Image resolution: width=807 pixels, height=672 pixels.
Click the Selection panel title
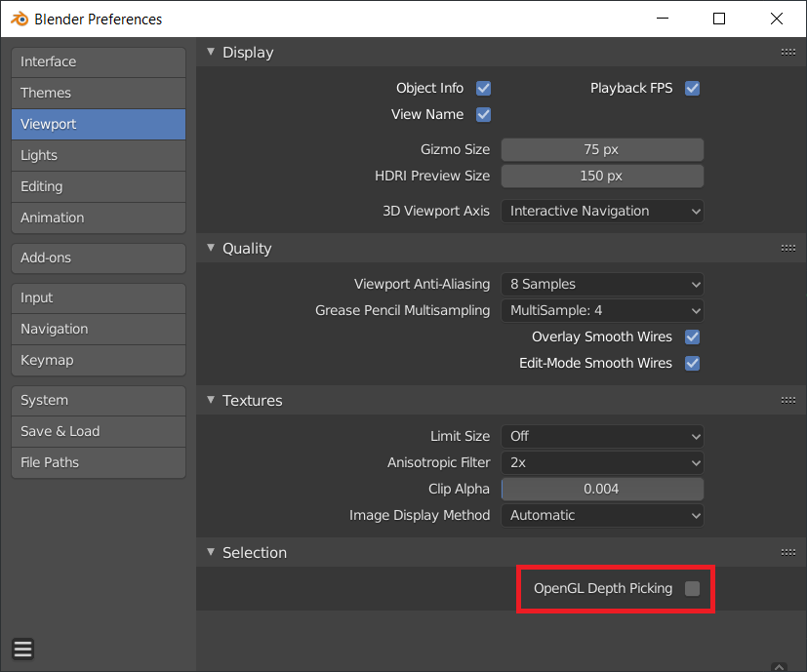255,553
